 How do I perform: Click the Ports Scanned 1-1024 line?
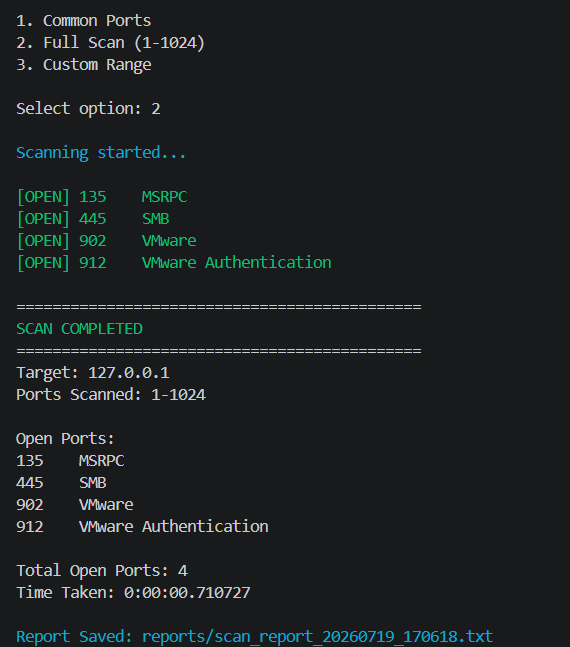pos(111,395)
